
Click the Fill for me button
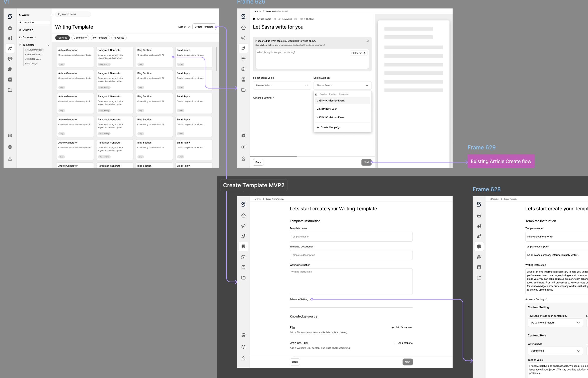pos(358,53)
